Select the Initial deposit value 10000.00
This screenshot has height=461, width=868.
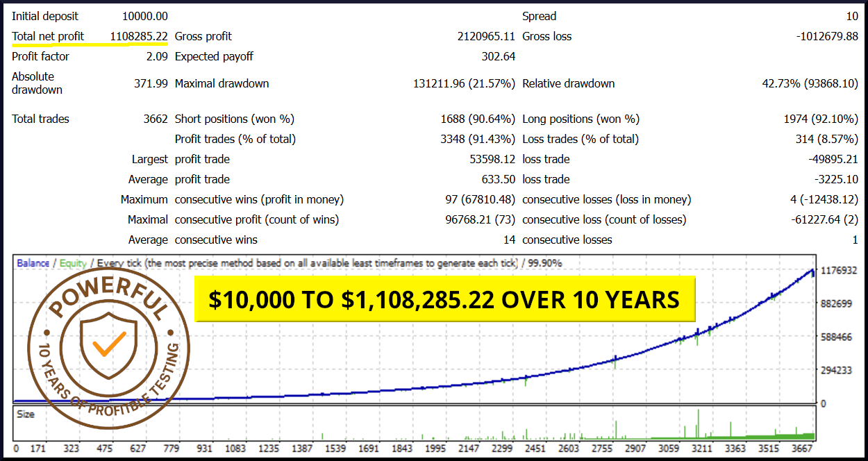coord(144,16)
